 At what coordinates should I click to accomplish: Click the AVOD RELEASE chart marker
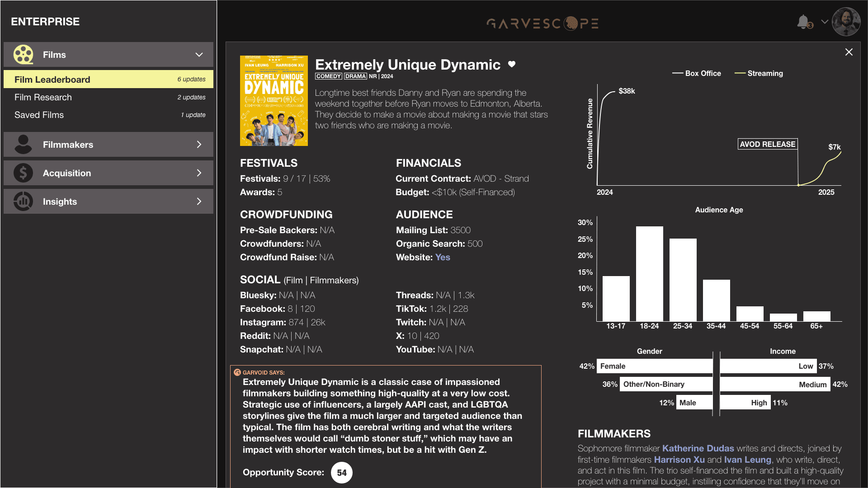pyautogui.click(x=768, y=144)
